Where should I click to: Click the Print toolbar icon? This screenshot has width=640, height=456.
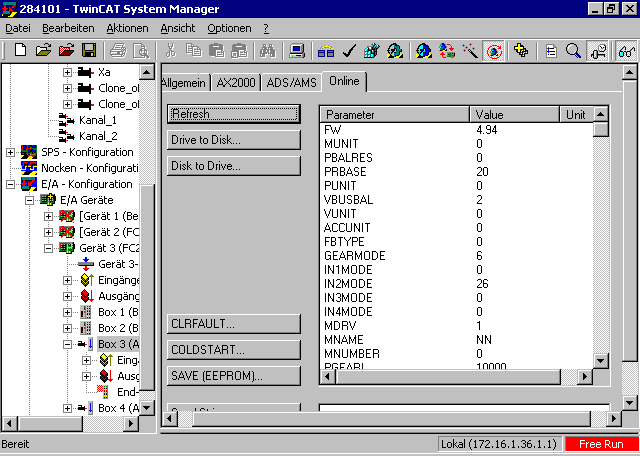point(118,51)
